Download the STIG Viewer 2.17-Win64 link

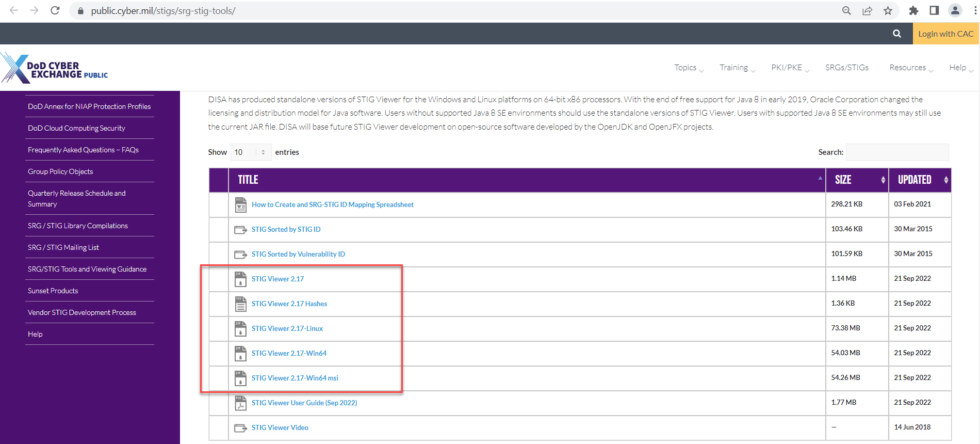289,353
